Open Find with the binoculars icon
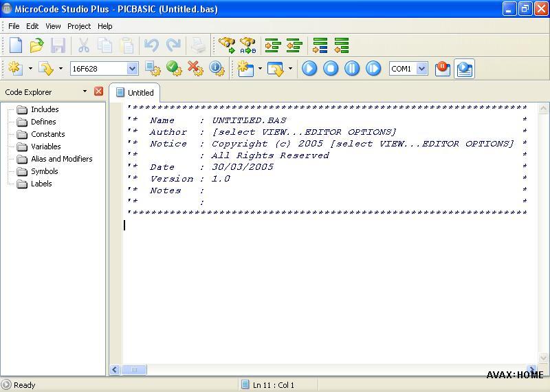 227,45
